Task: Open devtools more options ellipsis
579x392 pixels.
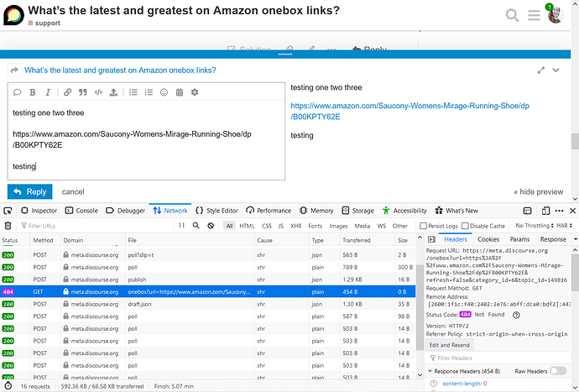Action: pos(559,211)
